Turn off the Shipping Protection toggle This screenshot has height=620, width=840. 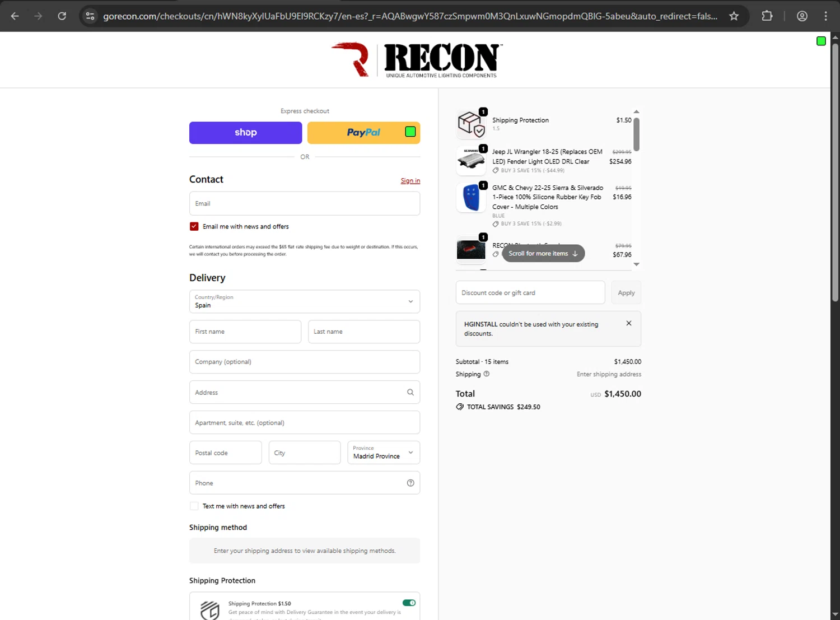pos(409,603)
